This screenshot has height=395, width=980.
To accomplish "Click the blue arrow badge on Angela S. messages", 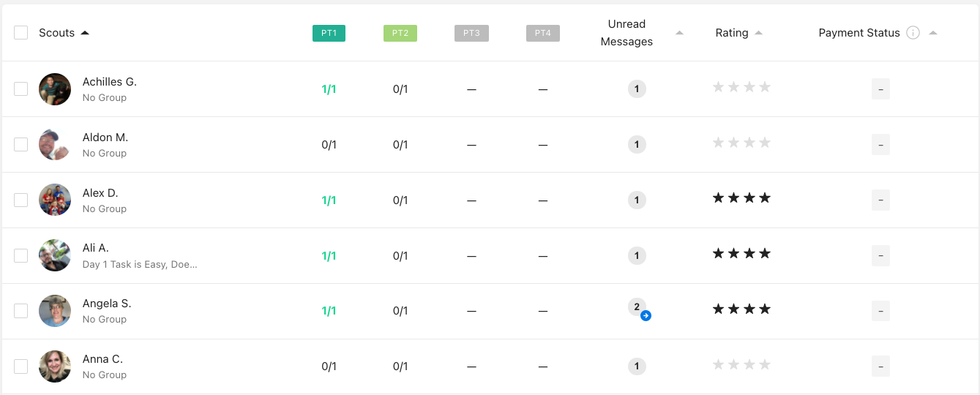I will click(646, 316).
